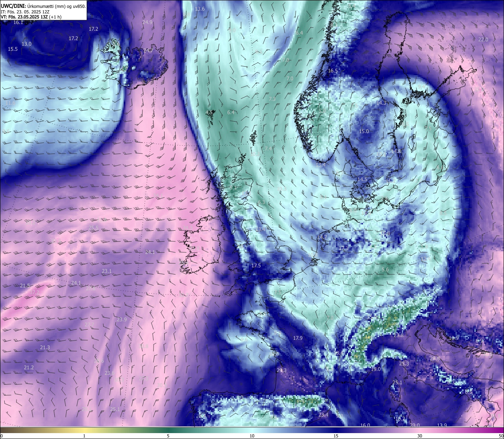
Task: Click the 50 label on the color scale
Action: [x=501, y=436]
